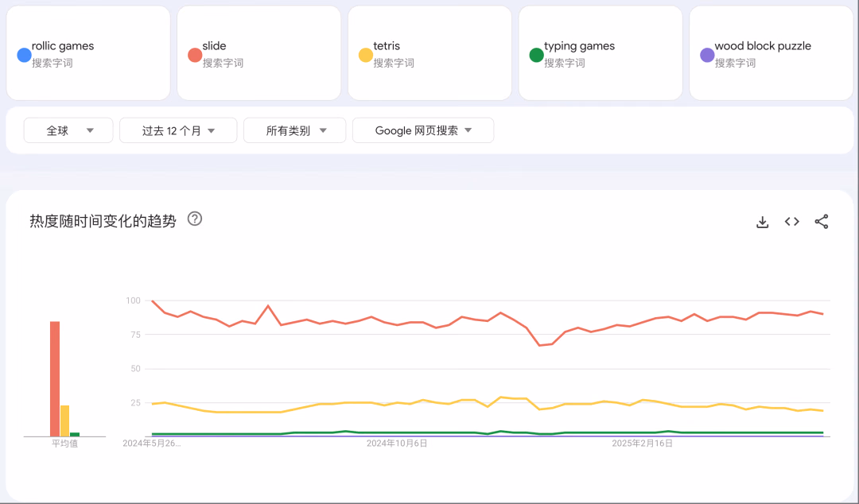Click the yellow tetris average bar

(64, 421)
